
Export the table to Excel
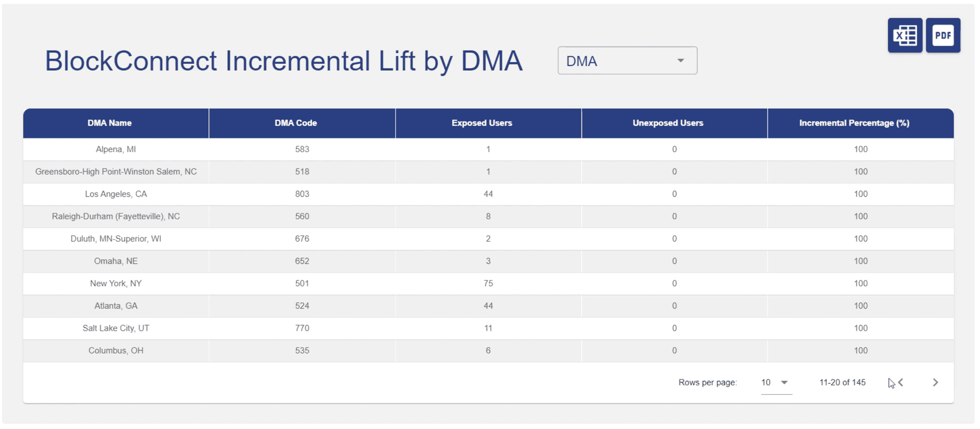coord(904,35)
